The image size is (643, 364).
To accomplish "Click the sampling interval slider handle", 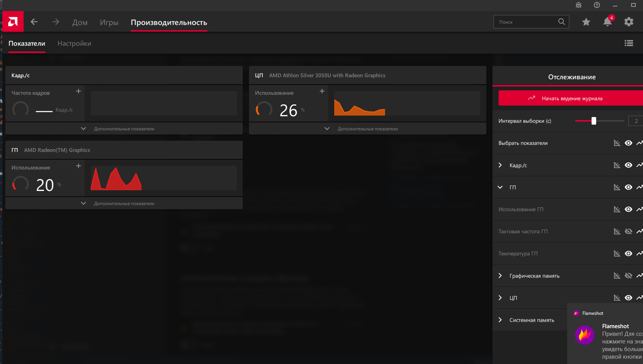I will 594,121.
